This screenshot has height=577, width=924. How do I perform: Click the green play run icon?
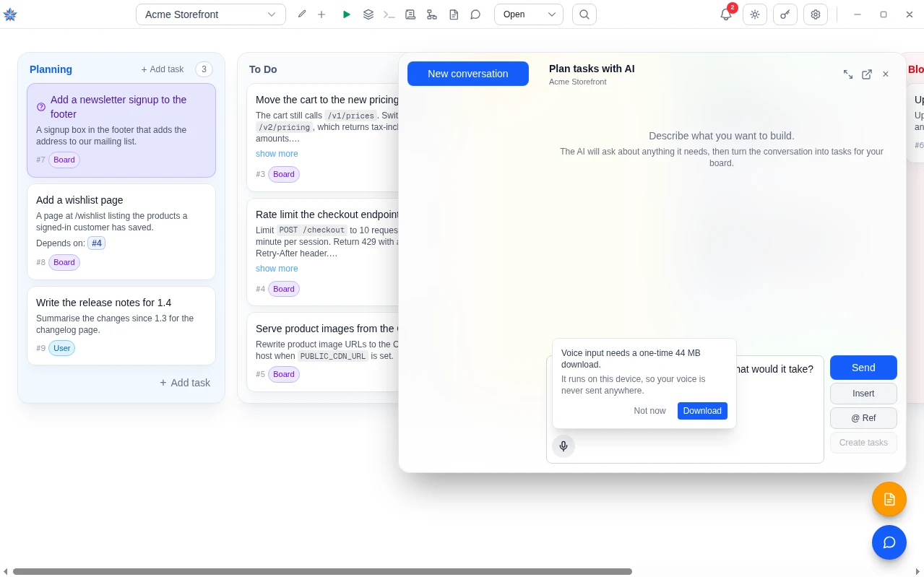[x=347, y=14]
